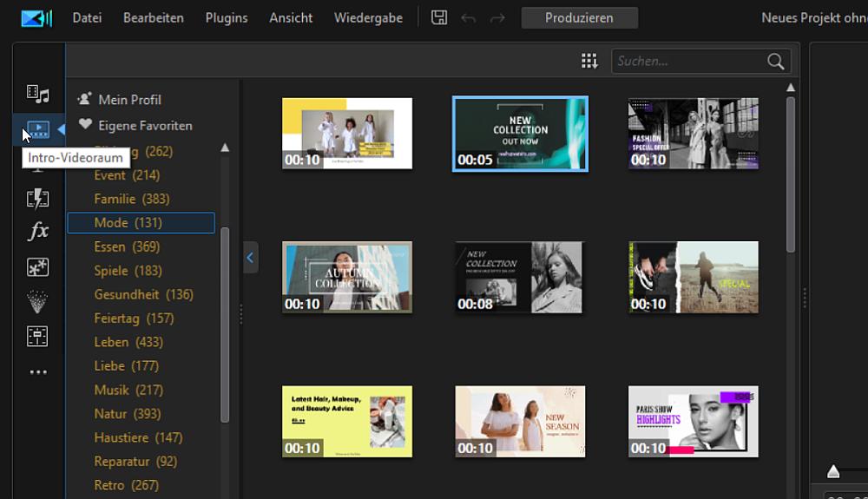Select Leben (433) category
Screen dimensions: 868x499
pos(128,342)
